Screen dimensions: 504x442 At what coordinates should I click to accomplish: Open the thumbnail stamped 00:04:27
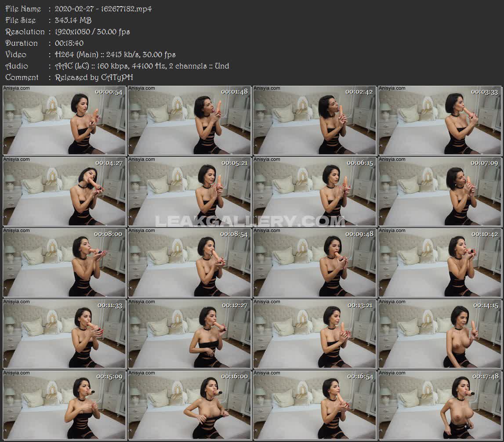64,191
